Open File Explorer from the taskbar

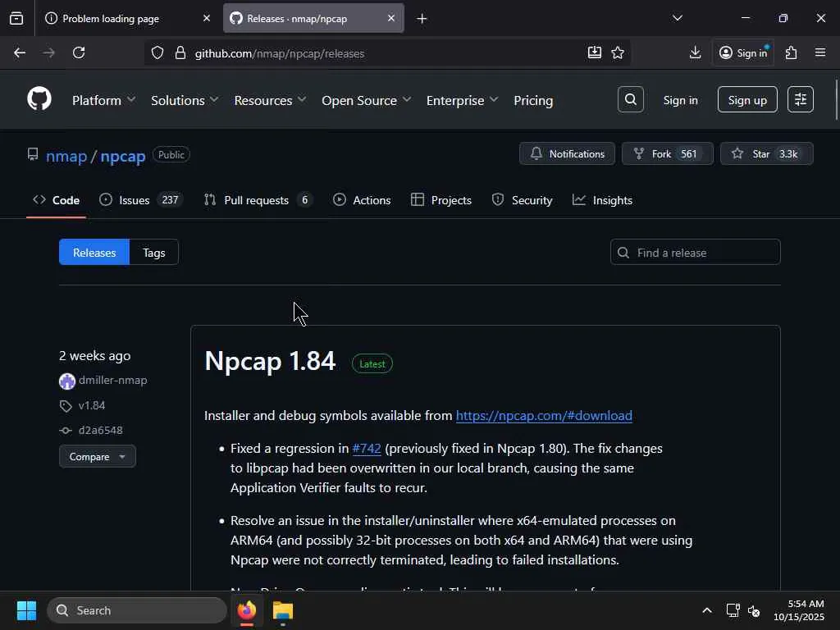283,610
